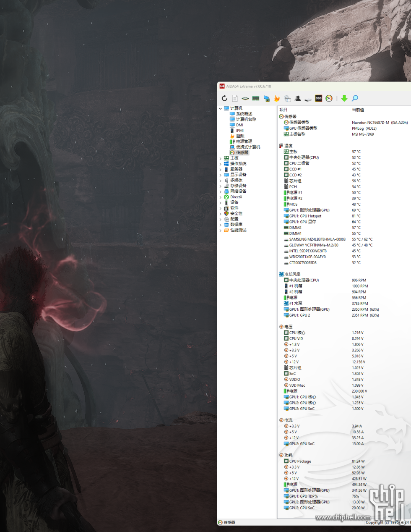Select the GLOWAY YCT4TNVMe-M.2/80 row
The height and width of the screenshot is (532, 411).
(x=344, y=245)
